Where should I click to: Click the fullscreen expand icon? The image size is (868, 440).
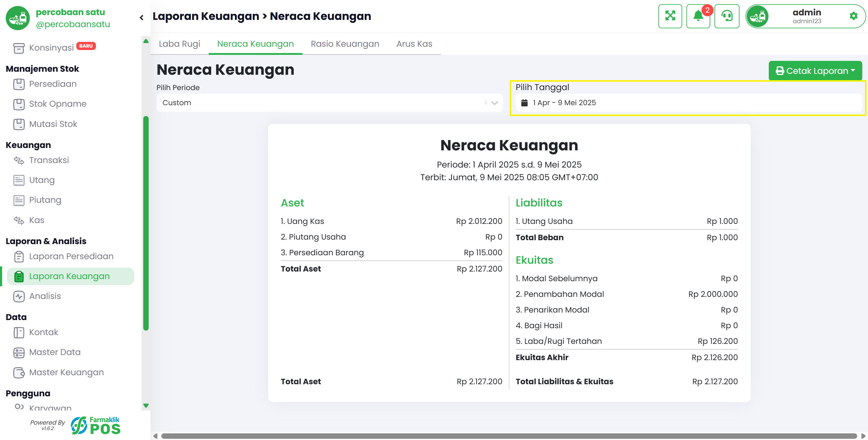pos(670,16)
